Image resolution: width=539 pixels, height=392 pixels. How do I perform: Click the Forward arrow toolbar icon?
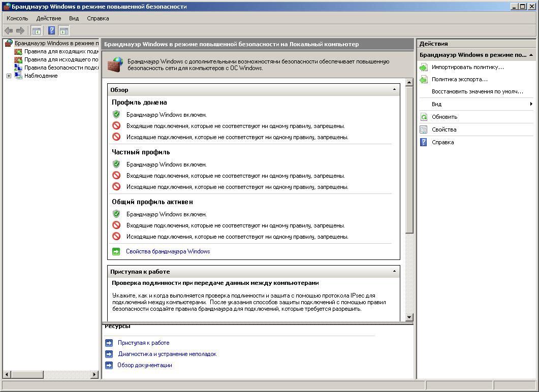coord(20,30)
